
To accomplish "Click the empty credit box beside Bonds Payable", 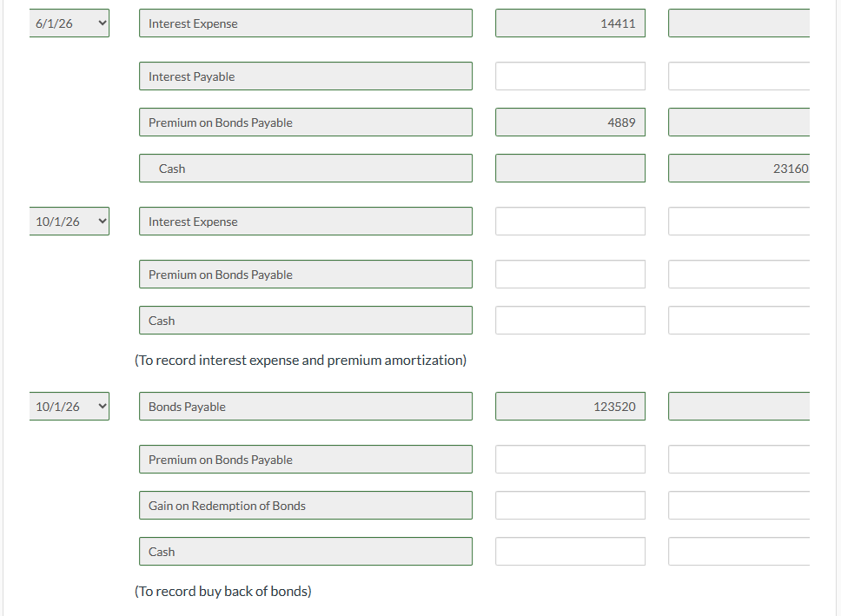I will coord(738,406).
